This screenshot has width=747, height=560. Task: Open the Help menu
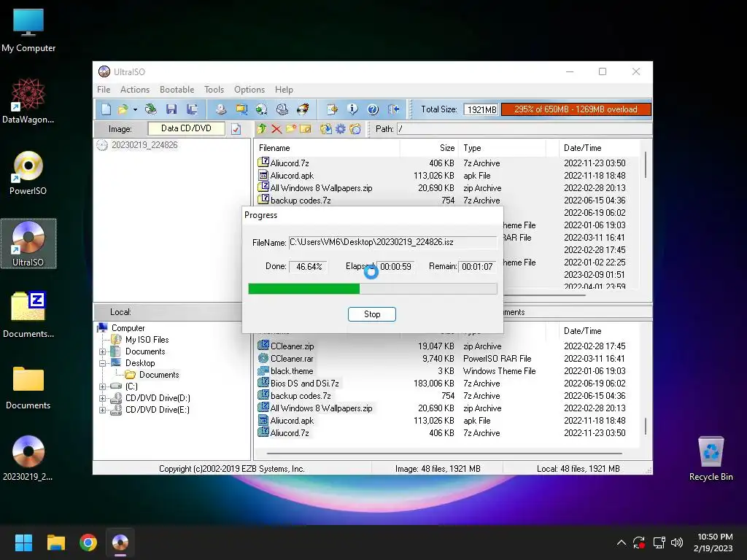tap(284, 90)
